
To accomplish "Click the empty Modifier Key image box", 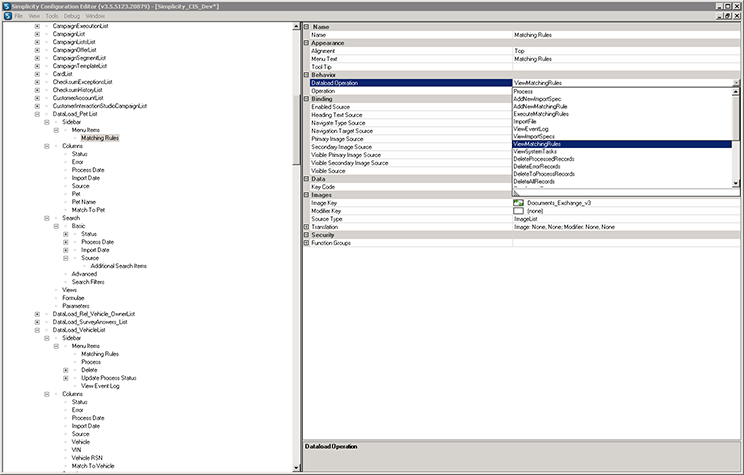I will [519, 211].
